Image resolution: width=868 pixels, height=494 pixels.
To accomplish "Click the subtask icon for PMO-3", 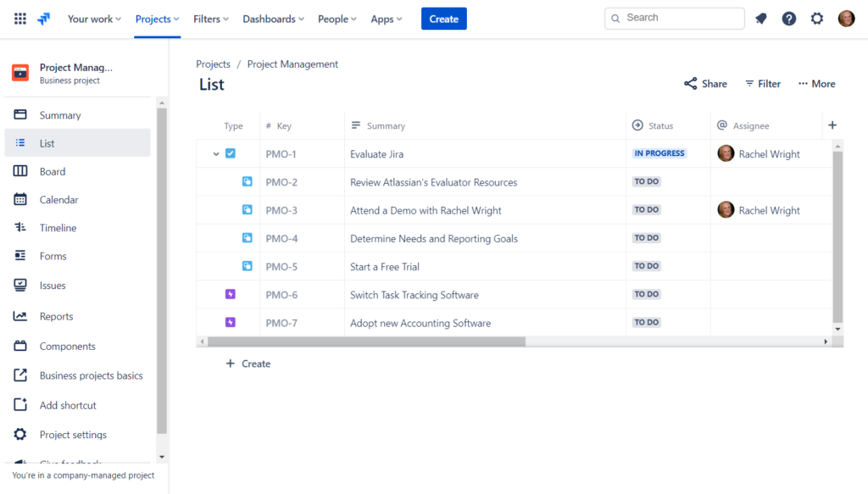I will click(247, 209).
